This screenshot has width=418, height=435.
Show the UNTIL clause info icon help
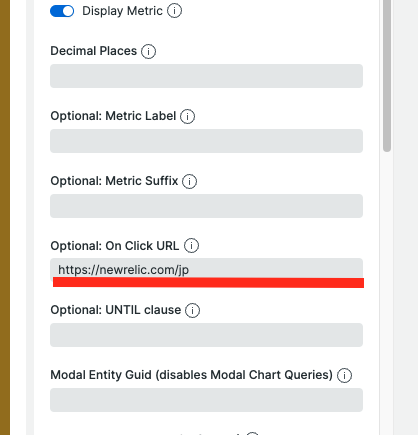(192, 310)
